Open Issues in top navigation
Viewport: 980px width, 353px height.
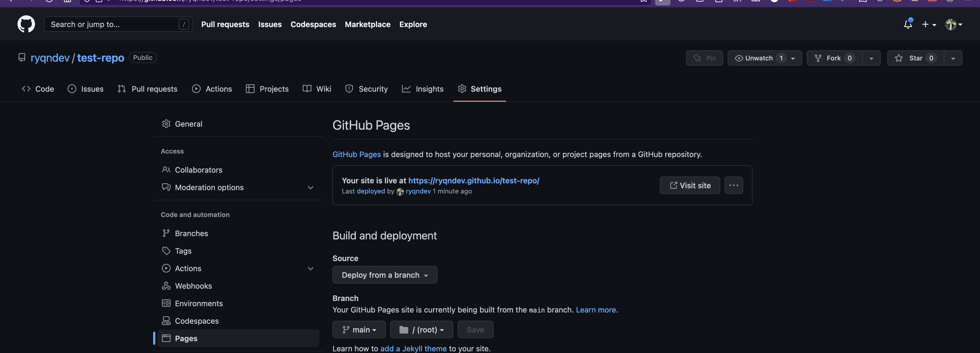pyautogui.click(x=270, y=24)
